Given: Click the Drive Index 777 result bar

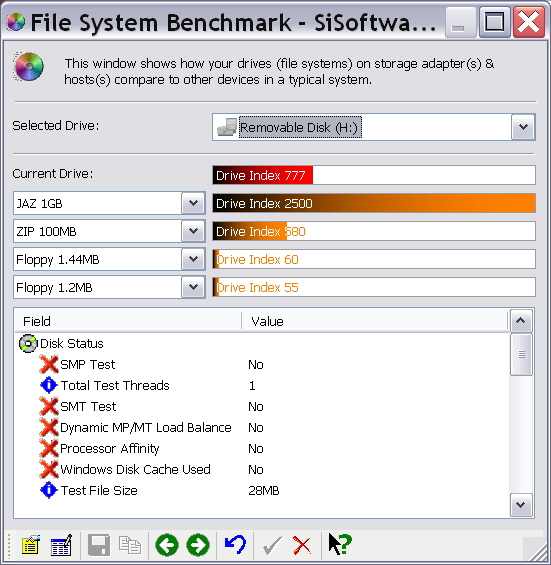Looking at the screenshot, I should [374, 175].
